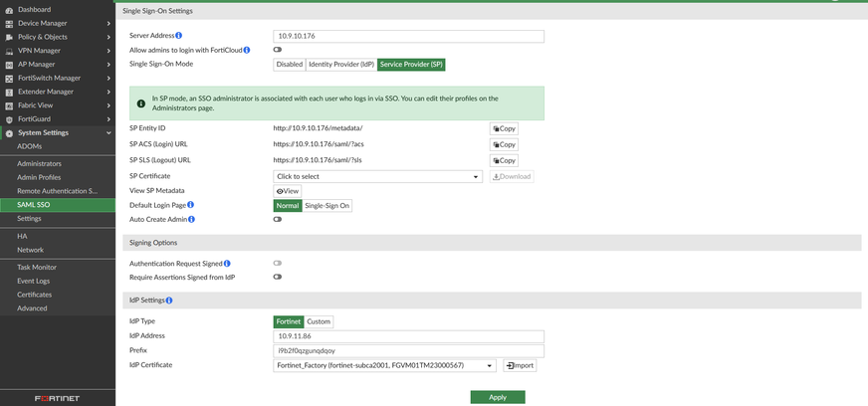868x406 pixels.
Task: Toggle Allow admins to login with FortiCloud
Action: [x=278, y=50]
